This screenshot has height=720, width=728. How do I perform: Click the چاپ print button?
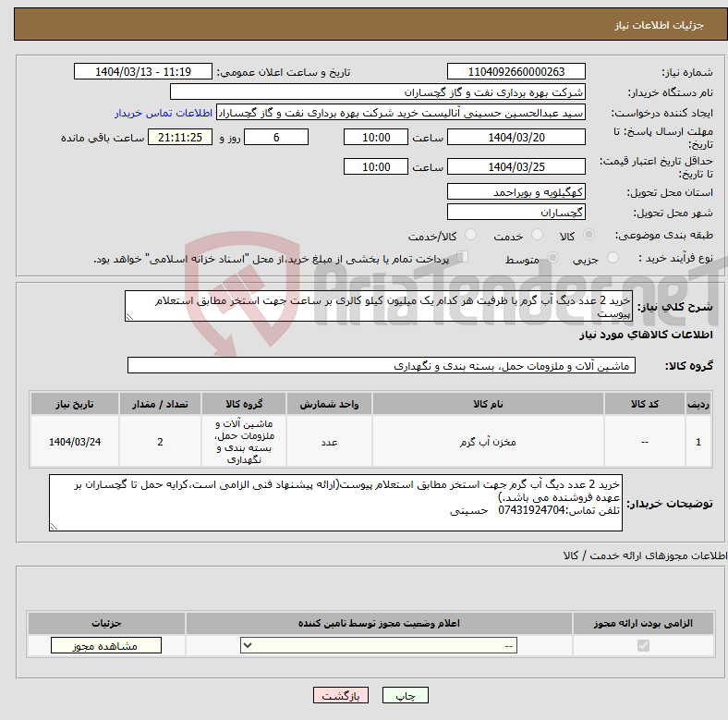point(405,695)
